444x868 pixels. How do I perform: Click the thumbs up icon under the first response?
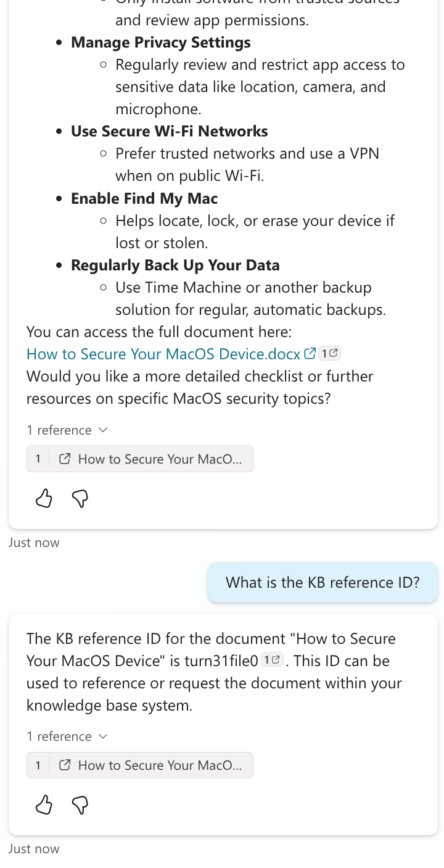[43, 499]
